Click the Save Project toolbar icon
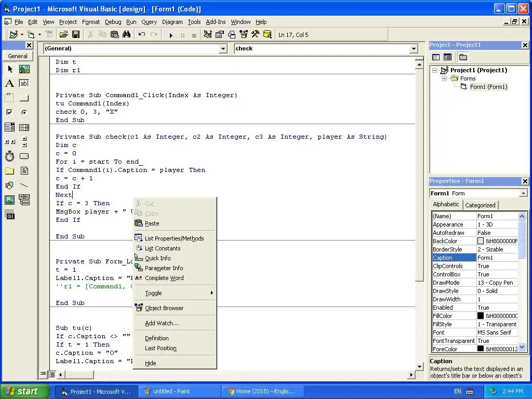The width and height of the screenshot is (532, 399). (76, 35)
